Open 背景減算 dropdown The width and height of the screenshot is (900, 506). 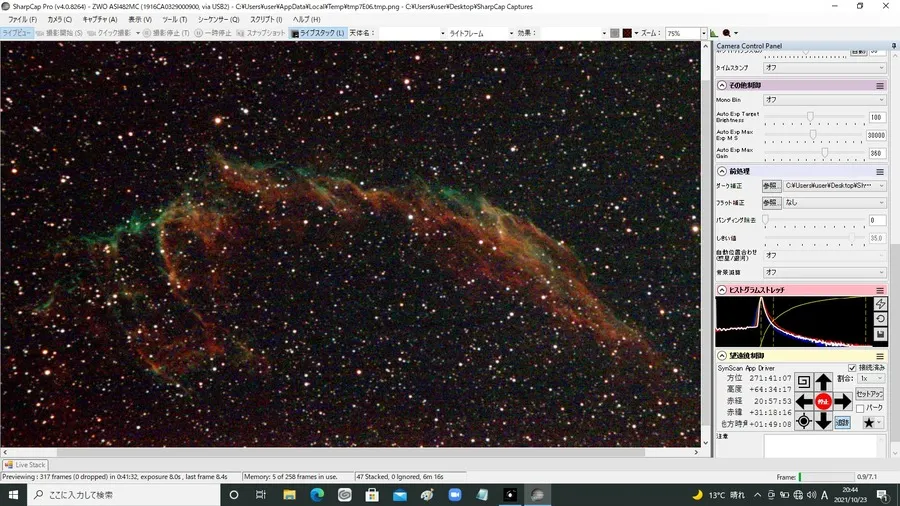[824, 273]
